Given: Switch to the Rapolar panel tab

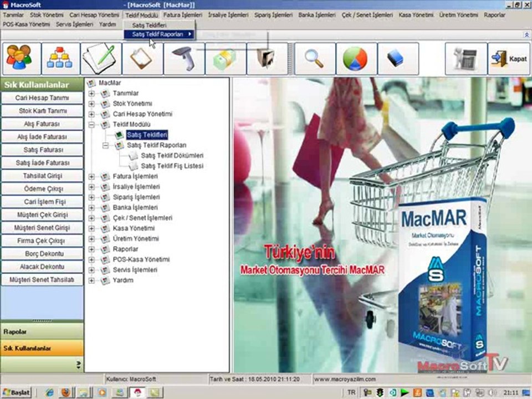Looking at the screenshot, I should point(42,331).
